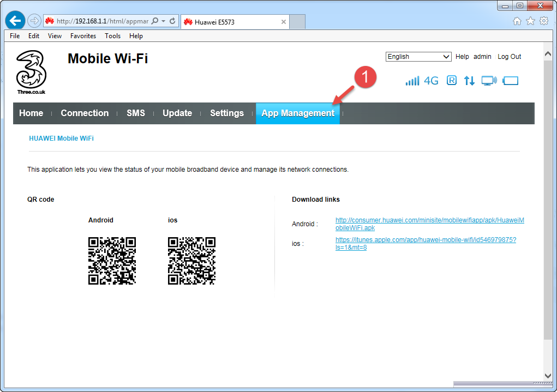Screen dimensions: 557x392
Task: Click the Android QR code image
Action: coord(112,261)
